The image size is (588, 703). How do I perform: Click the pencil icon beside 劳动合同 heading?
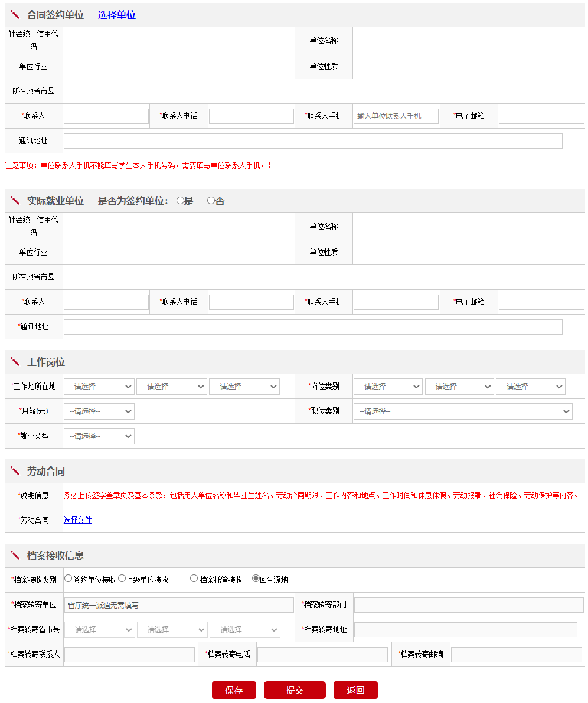(15, 471)
